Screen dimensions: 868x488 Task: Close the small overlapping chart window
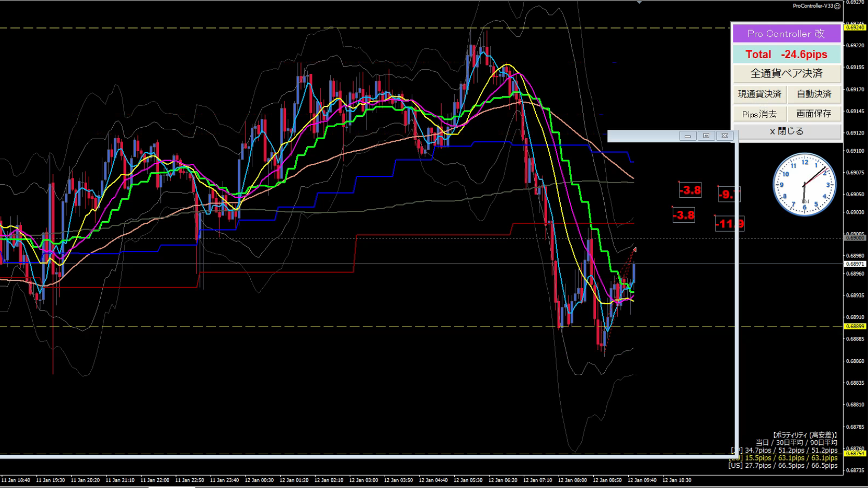(x=725, y=136)
